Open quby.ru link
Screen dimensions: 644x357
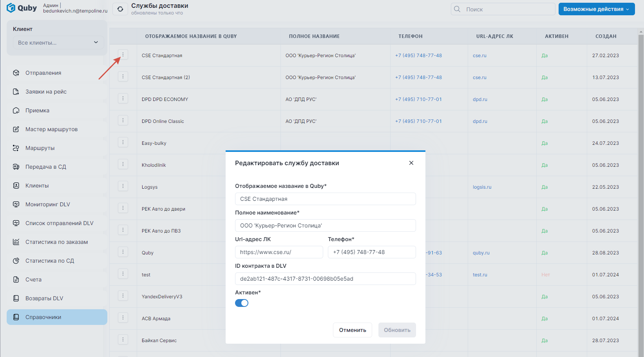coord(481,253)
